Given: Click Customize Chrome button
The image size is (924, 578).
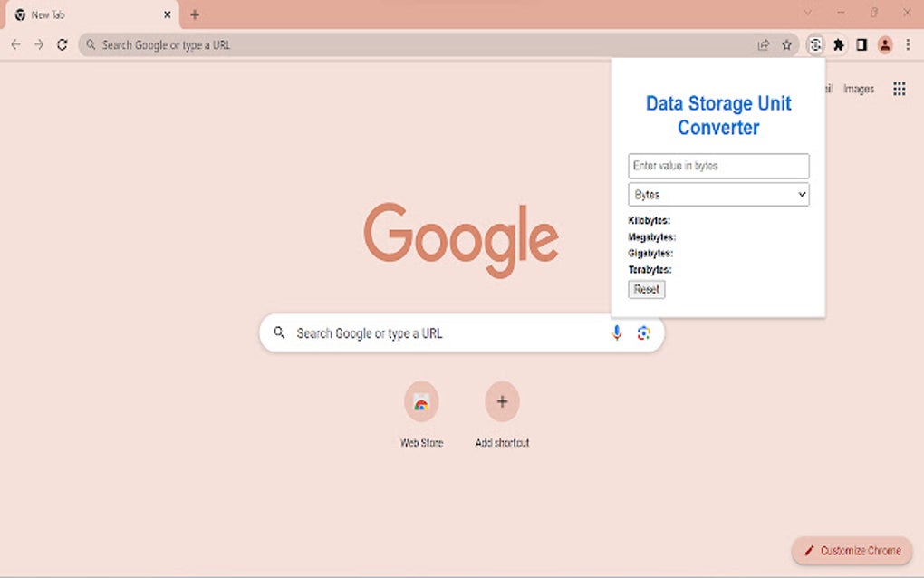Looking at the screenshot, I should 852,550.
